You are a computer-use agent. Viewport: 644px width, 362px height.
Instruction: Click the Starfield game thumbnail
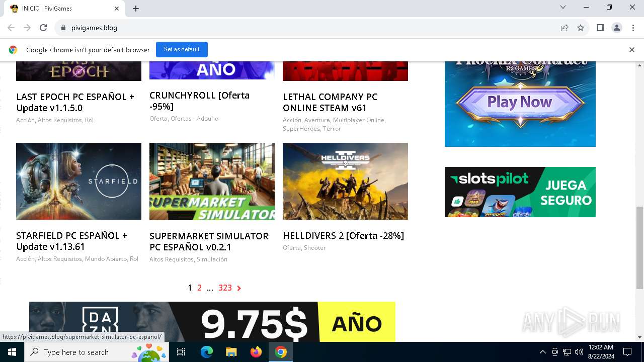click(x=78, y=181)
